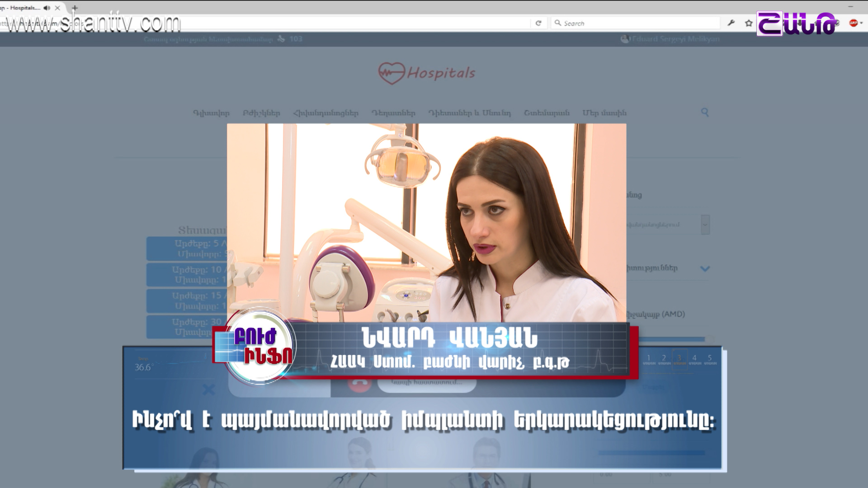Image resolution: width=868 pixels, height=488 pixels.
Task: Open the Դիետաներ և Սնունդ menu item
Action: point(469,113)
